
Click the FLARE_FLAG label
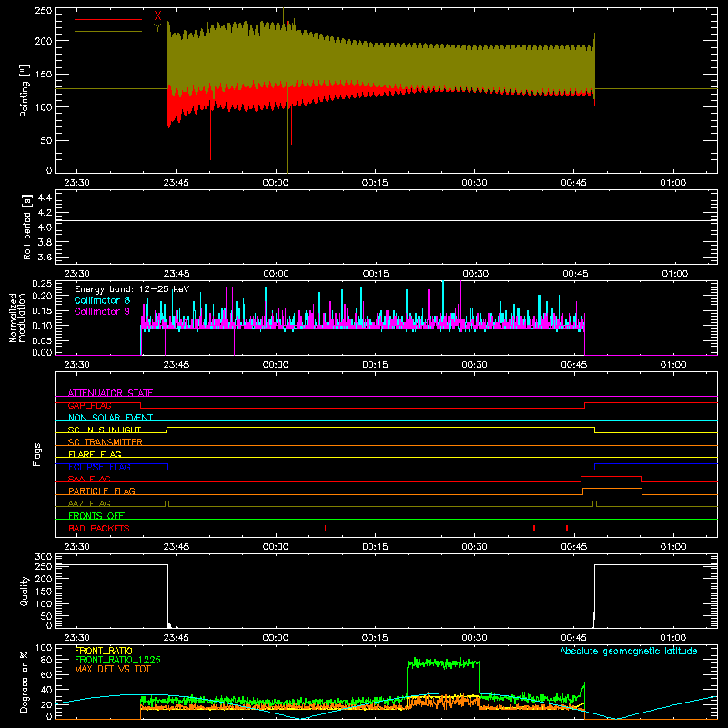[x=95, y=454]
